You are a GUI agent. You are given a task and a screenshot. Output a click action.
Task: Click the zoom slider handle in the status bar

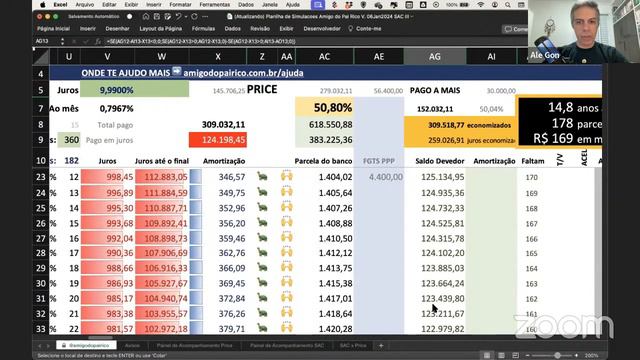(557, 356)
